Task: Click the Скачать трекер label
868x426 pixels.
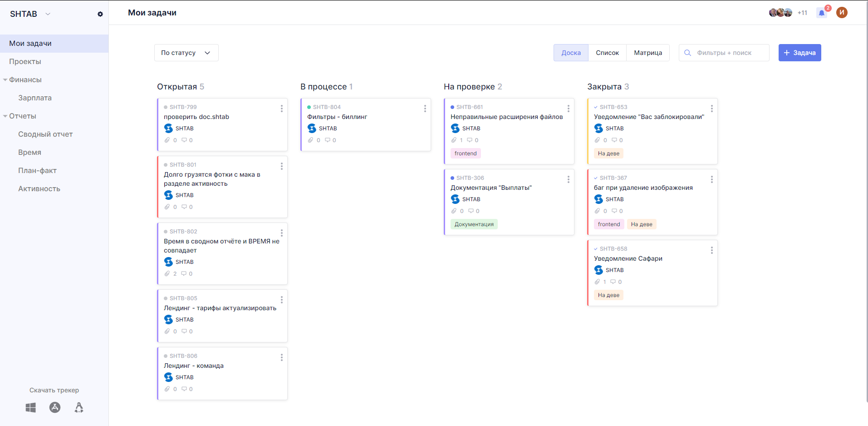Action: click(x=54, y=390)
